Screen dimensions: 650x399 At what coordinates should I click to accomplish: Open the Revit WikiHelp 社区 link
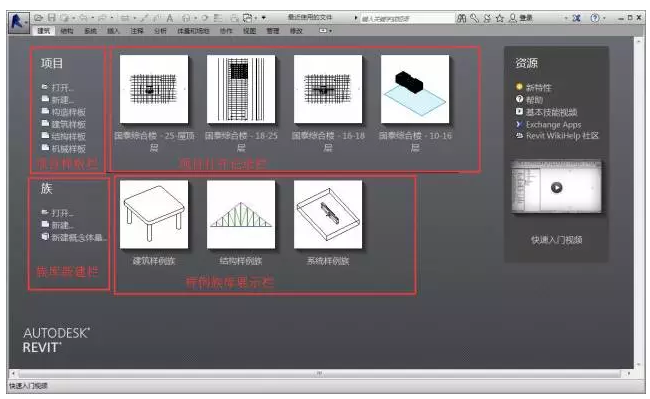pyautogui.click(x=562, y=136)
